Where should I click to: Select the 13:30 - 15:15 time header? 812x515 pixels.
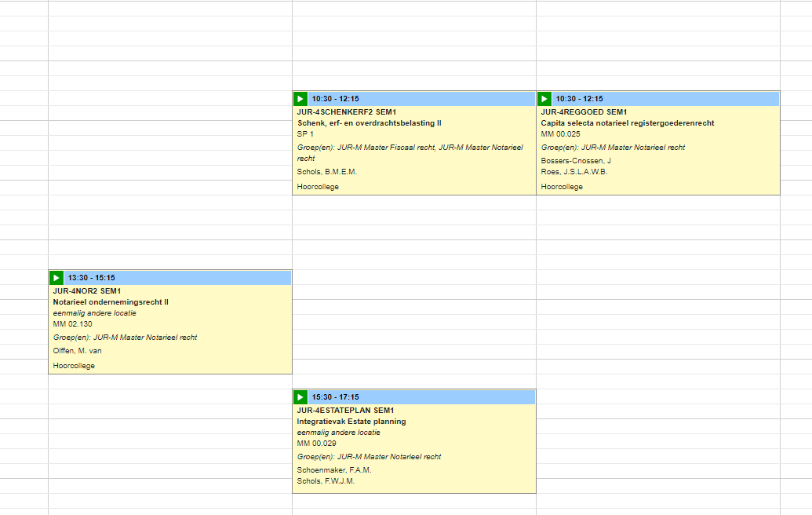tap(92, 278)
